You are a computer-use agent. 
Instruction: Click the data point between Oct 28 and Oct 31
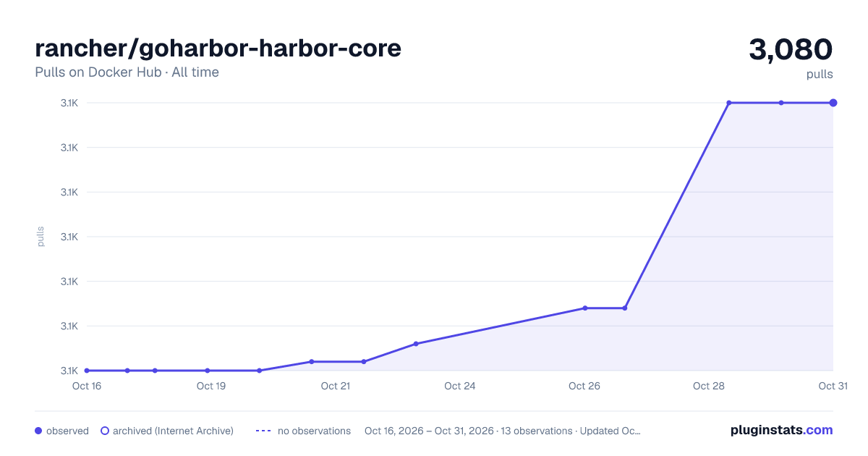point(781,103)
